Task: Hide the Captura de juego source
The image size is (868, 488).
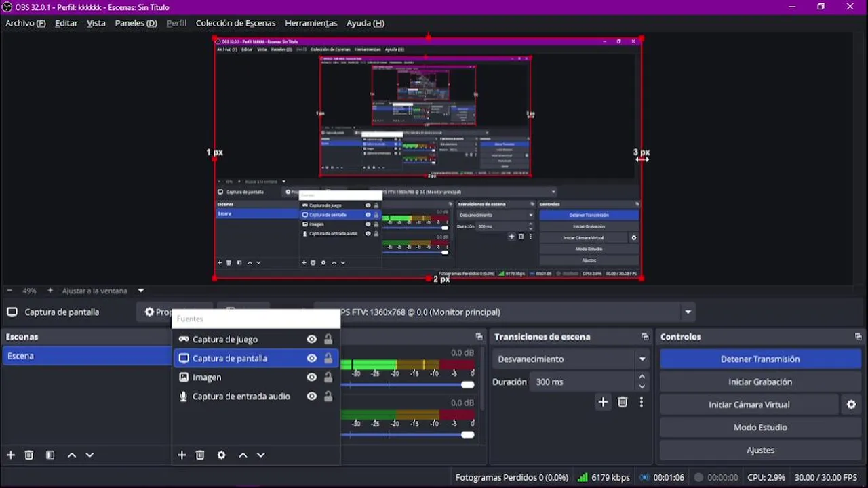Action: (x=312, y=340)
